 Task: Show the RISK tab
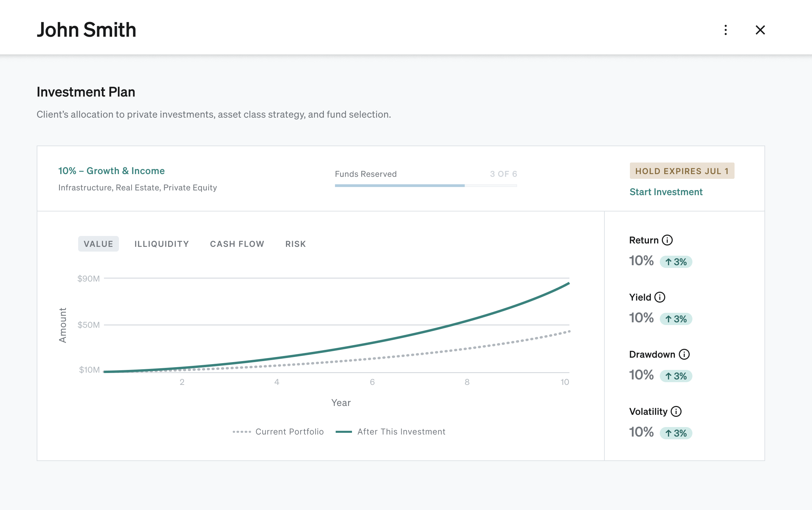296,244
